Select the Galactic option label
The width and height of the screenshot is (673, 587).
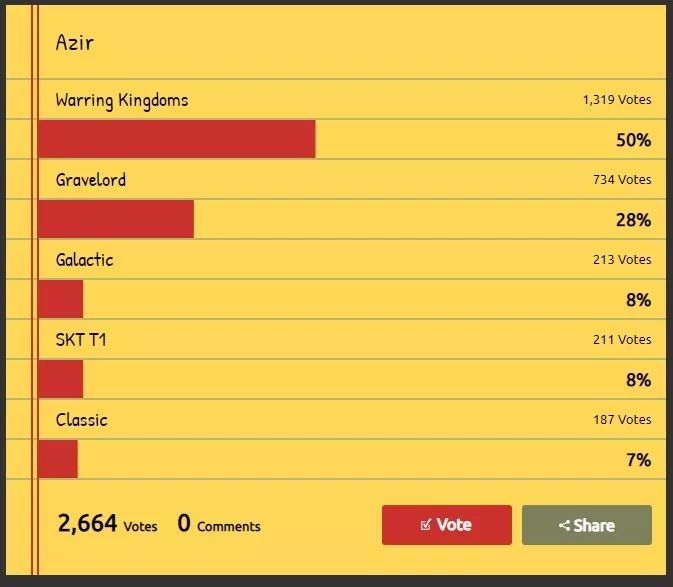click(x=85, y=260)
